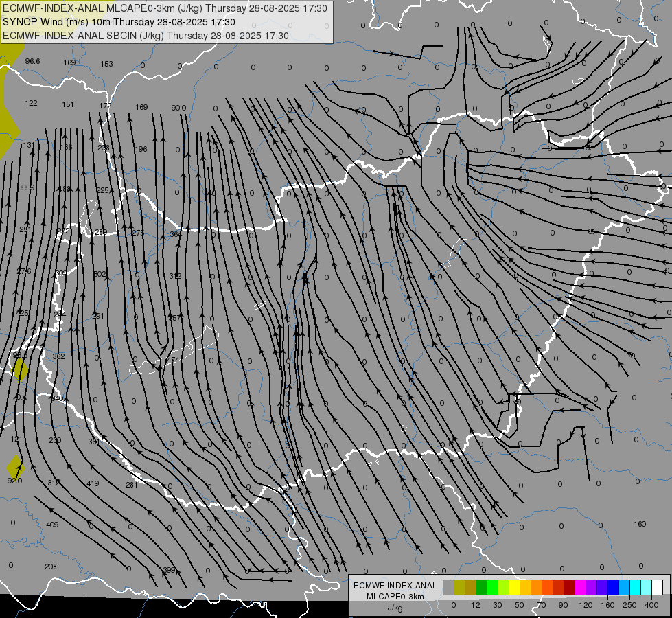Viewport: 672px width, 618px height.
Task: Click the gray swatch in the MLCAPE legend
Action: click(x=449, y=588)
